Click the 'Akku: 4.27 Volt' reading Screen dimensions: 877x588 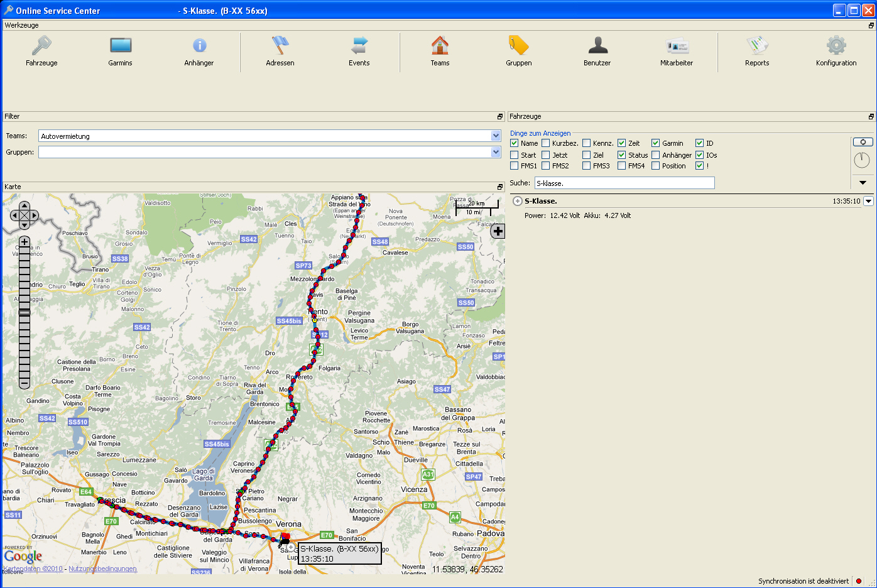(x=607, y=215)
